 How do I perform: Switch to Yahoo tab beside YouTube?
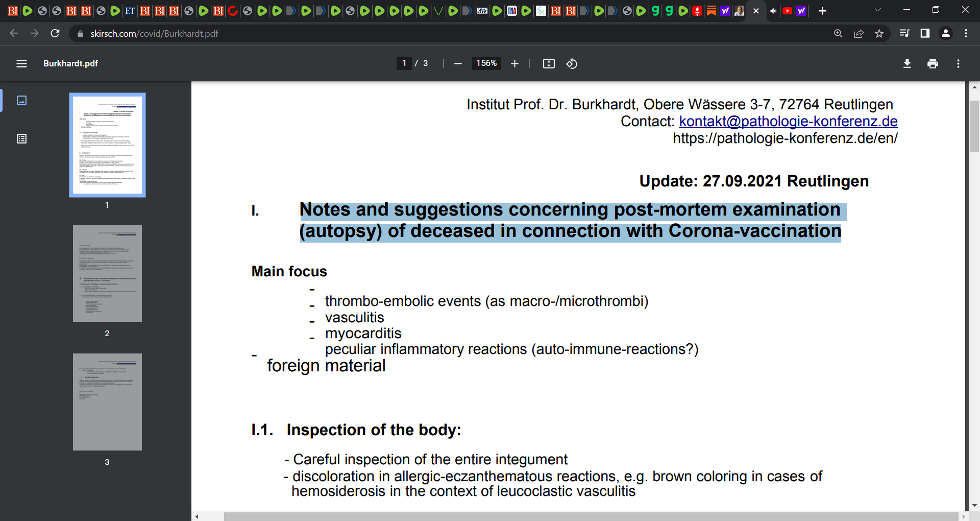tap(801, 11)
